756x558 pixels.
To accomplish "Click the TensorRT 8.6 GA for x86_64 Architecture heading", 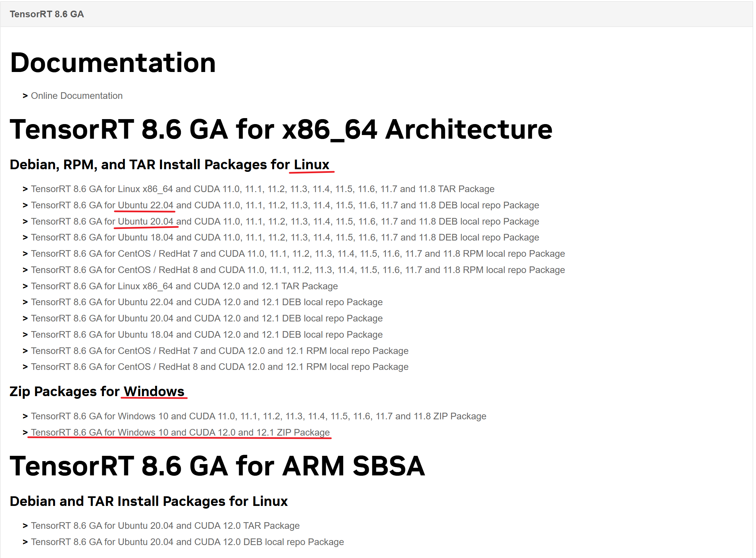I will 281,129.
